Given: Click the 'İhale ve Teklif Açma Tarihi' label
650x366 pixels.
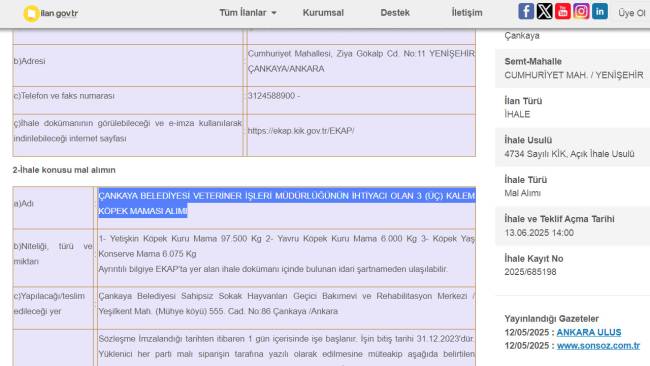Looking at the screenshot, I should pos(559,219).
